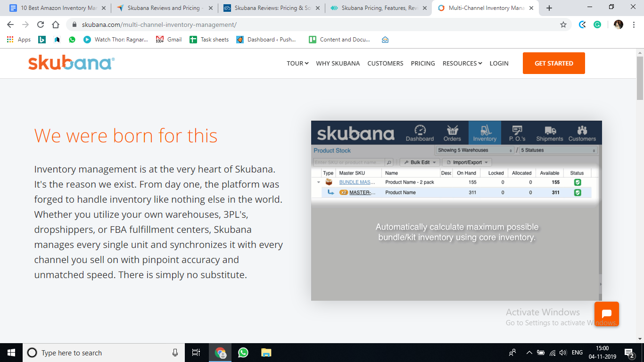
Task: Click the Type here to search box
Action: pyautogui.click(x=104, y=353)
